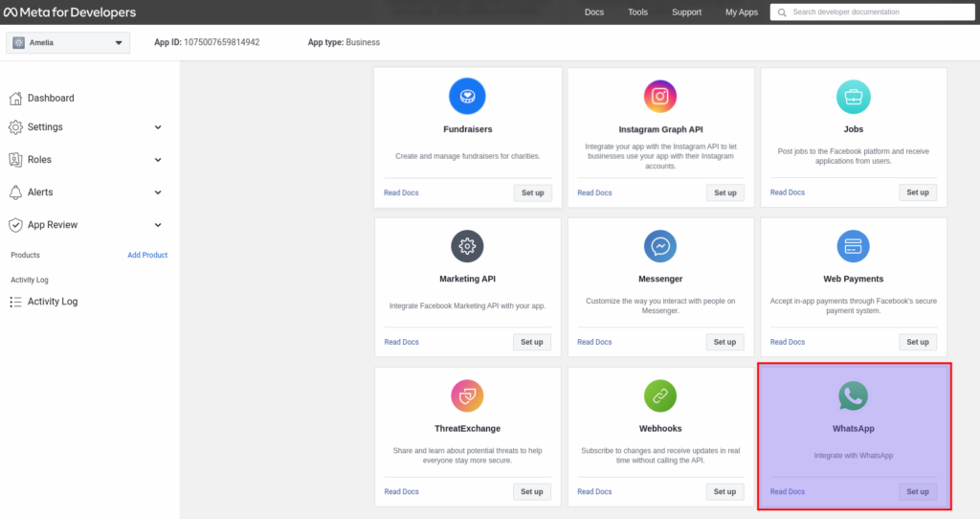The height and width of the screenshot is (519, 980).
Task: Read Docs for ThreatExchange
Action: tap(401, 491)
